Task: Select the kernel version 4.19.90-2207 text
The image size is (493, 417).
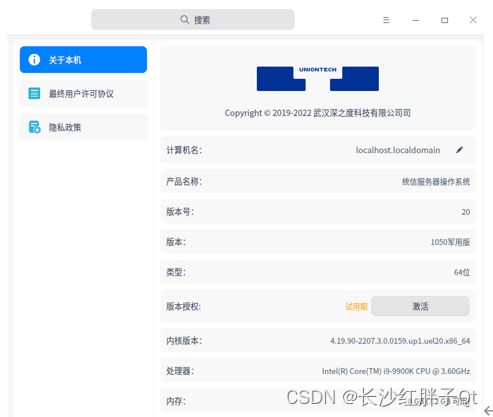Action: click(x=400, y=341)
